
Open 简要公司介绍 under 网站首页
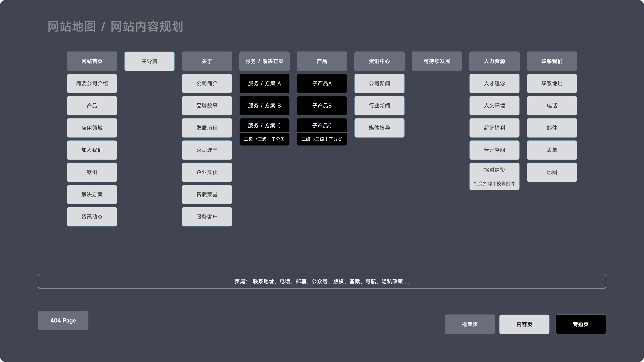click(92, 83)
